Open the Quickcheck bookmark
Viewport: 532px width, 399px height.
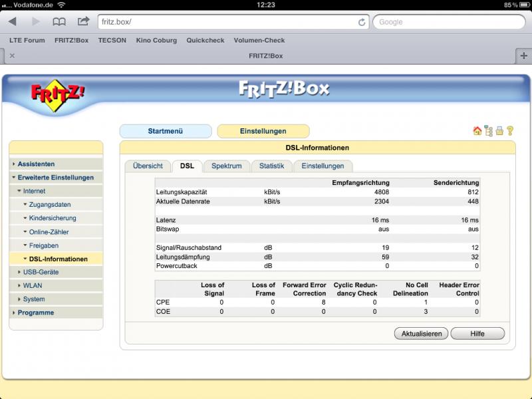click(205, 41)
